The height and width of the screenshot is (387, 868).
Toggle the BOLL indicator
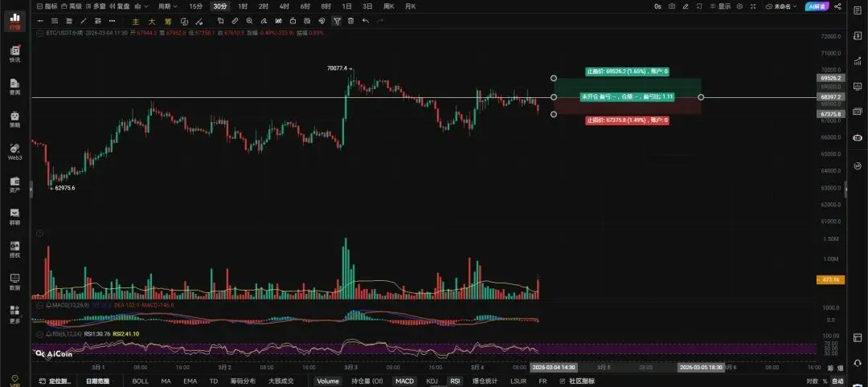140,381
